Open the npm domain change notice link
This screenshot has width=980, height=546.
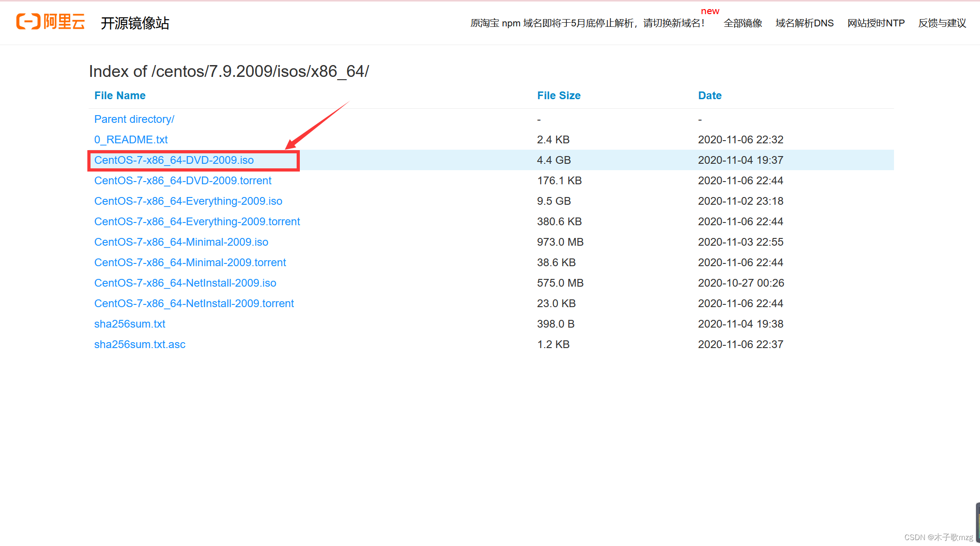tap(587, 23)
